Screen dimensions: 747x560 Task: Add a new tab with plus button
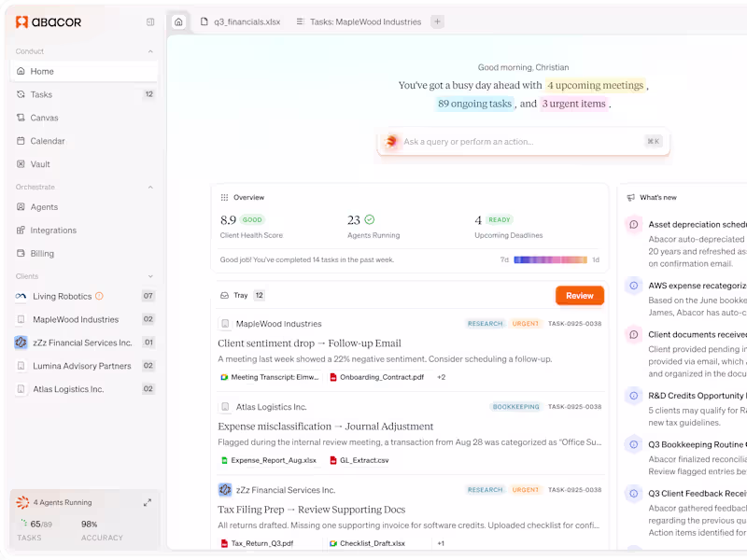point(437,21)
